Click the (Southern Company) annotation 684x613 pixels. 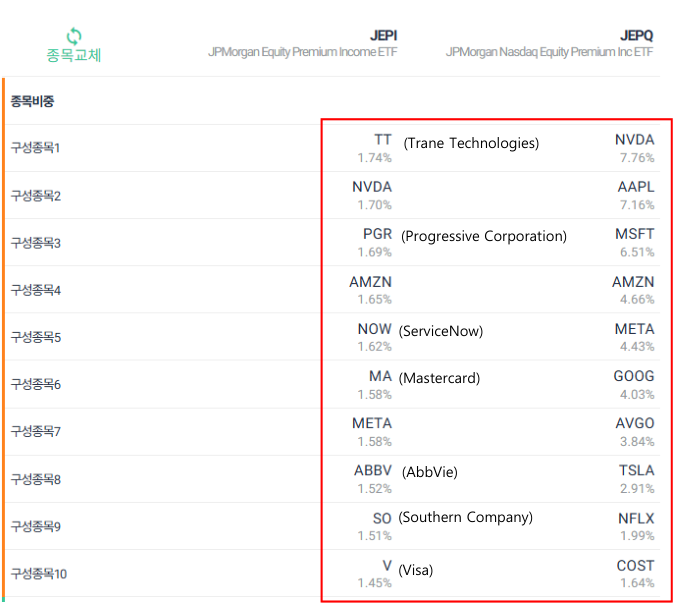tap(465, 517)
